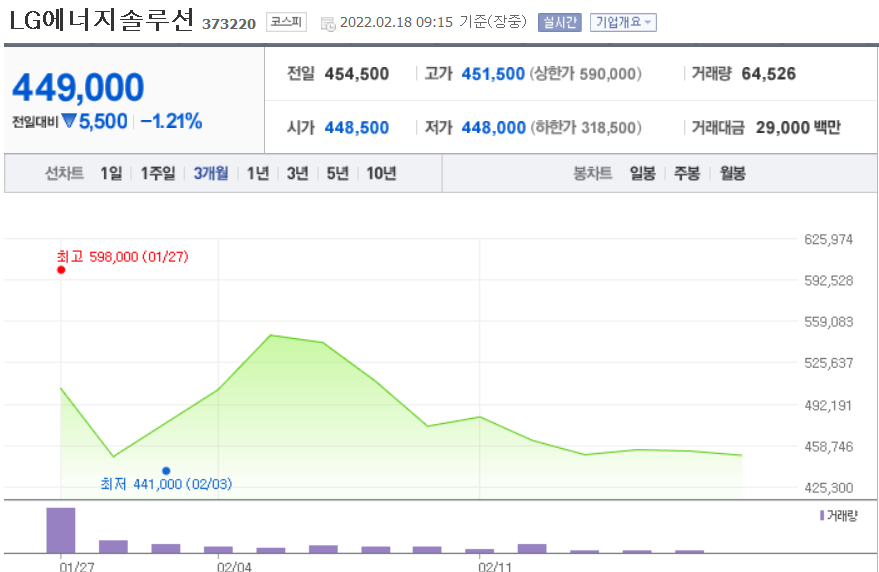Click the calendar icon beside the date
Screen dimensions: 879x572
[x=328, y=24]
